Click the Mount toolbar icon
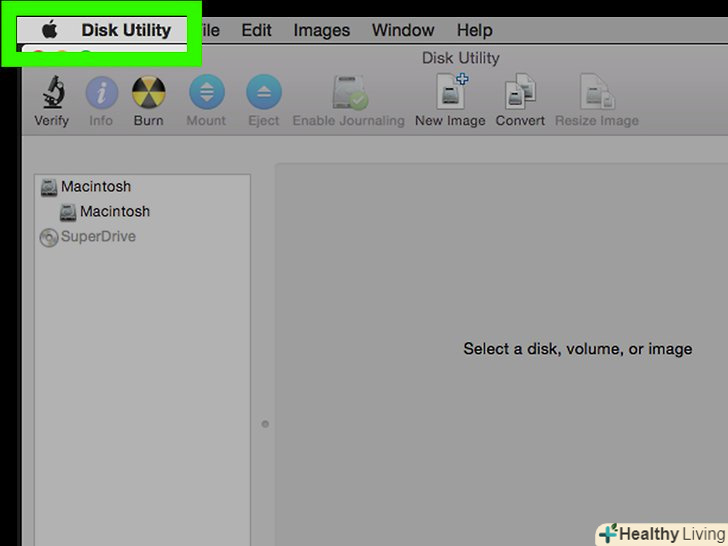728x546 pixels. [207, 92]
